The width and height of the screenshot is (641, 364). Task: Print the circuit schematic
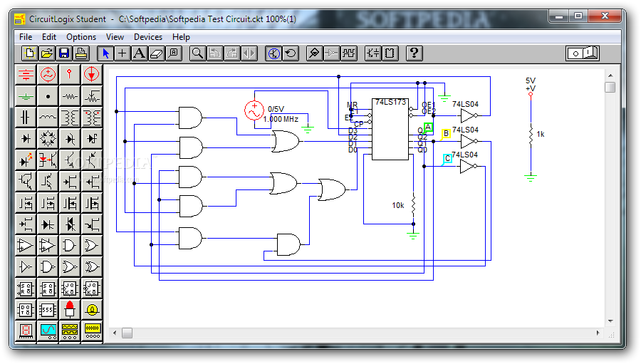[x=81, y=53]
